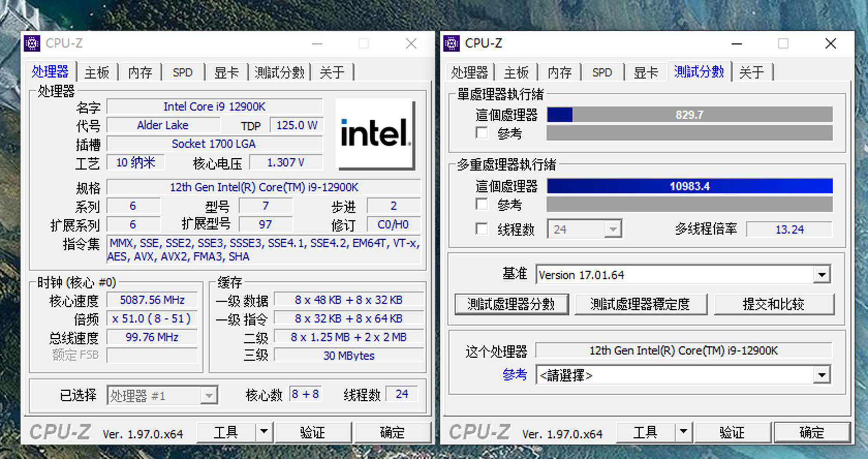Click the Intel logo image
The height and width of the screenshot is (459, 868).
tap(375, 134)
